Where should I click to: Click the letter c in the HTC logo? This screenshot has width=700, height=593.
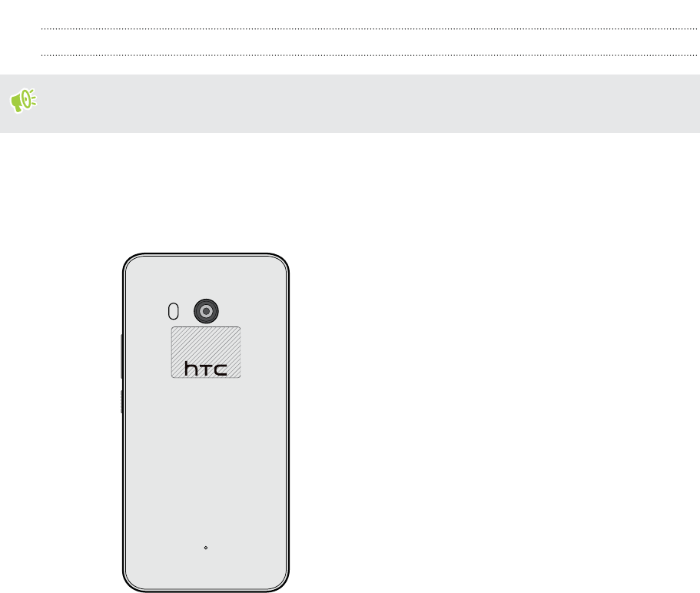pyautogui.click(x=221, y=370)
